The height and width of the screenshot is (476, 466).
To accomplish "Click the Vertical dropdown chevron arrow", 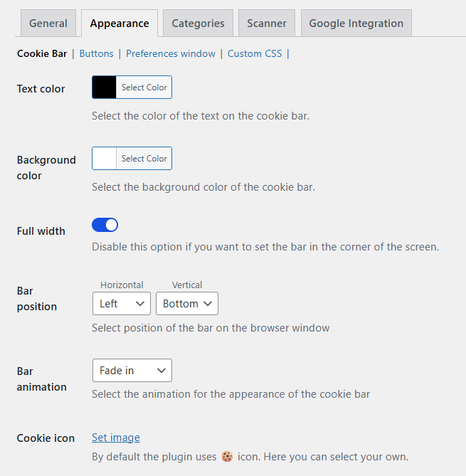I will pos(208,304).
